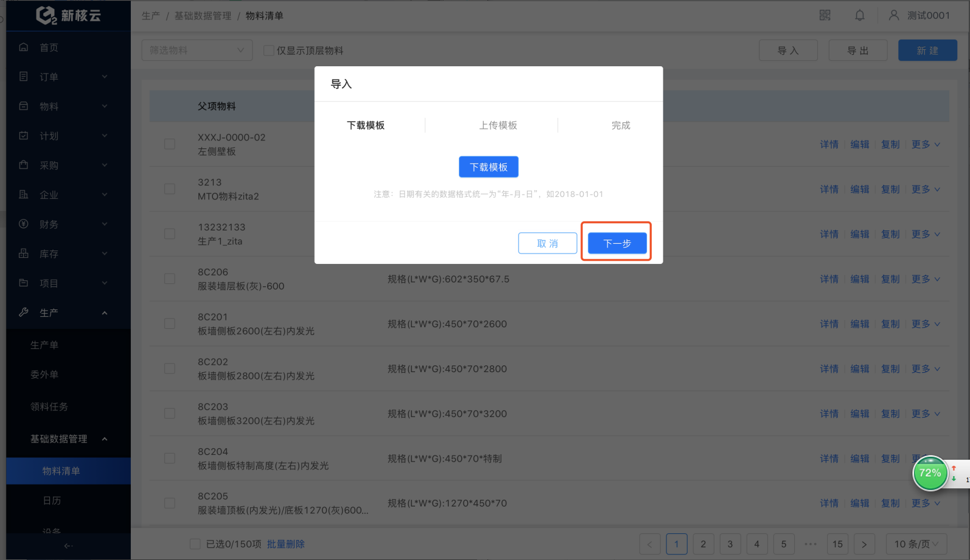
Task: Select the checkbox for row 13232133
Action: (170, 234)
